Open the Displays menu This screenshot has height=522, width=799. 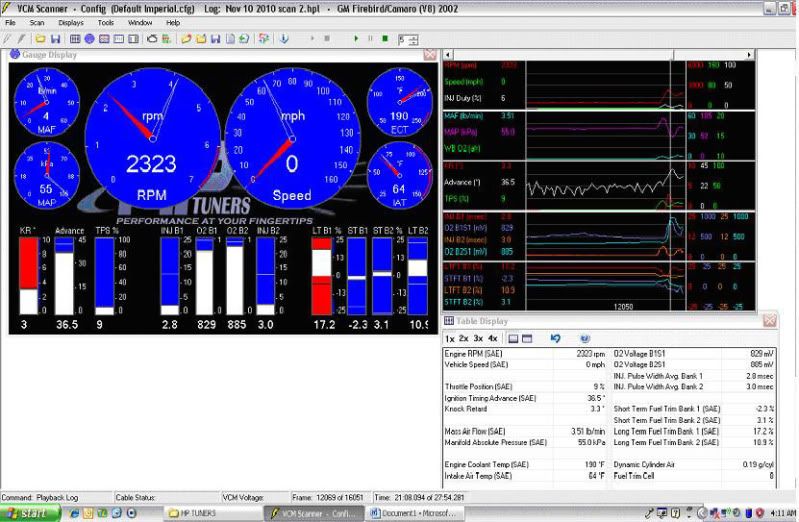[71, 22]
